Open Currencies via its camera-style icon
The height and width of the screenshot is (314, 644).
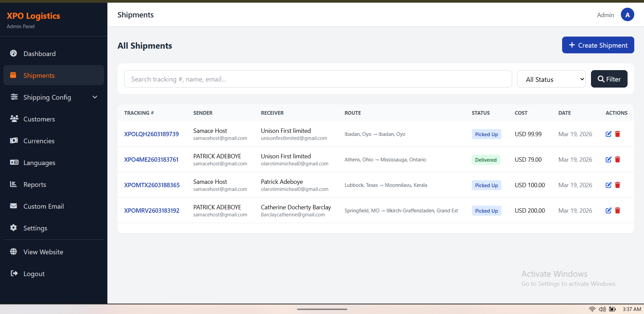tap(13, 141)
